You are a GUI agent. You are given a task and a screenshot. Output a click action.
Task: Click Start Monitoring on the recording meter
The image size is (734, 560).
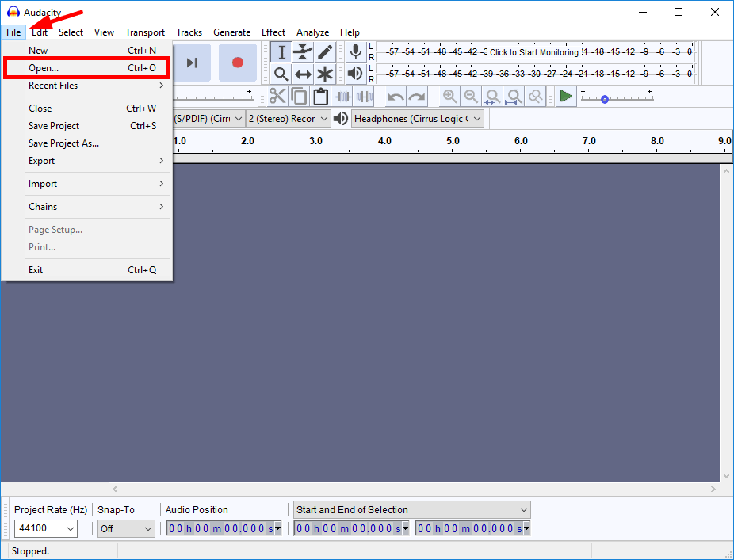point(534,52)
